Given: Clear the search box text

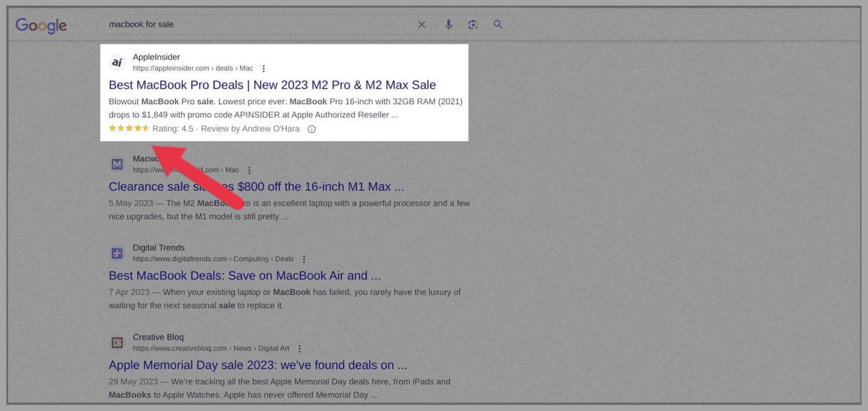Looking at the screenshot, I should point(422,24).
